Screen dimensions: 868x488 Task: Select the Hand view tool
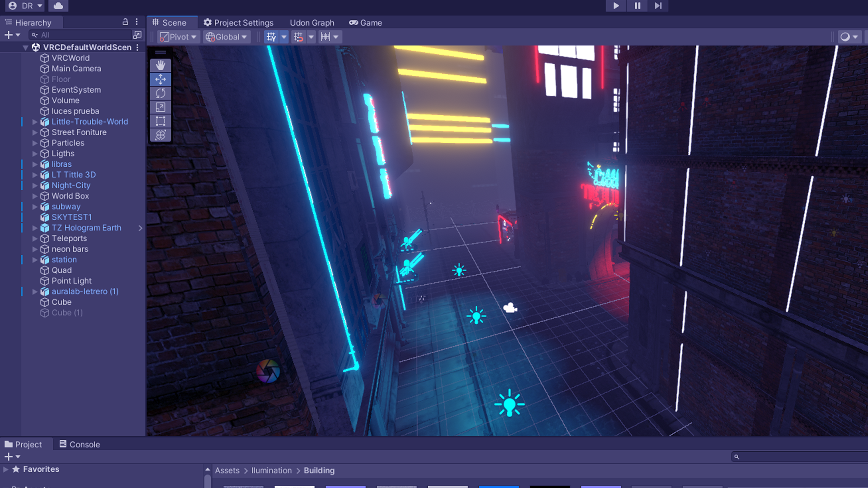[x=160, y=66]
